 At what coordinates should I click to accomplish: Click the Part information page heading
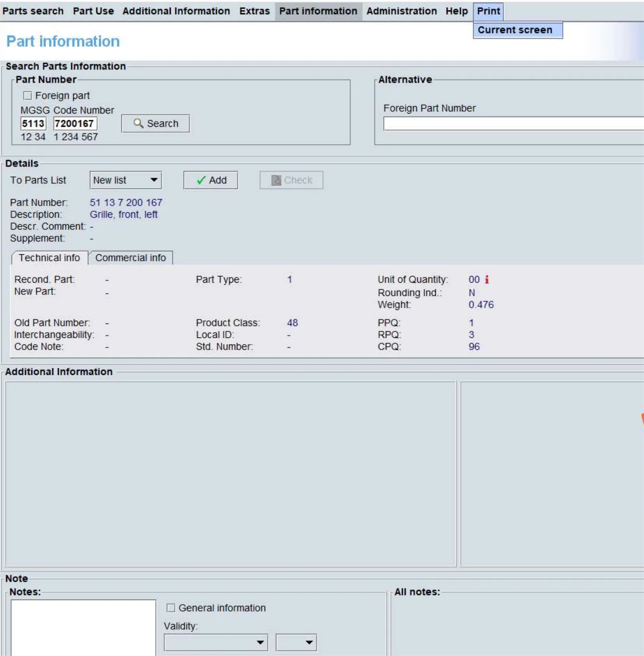tap(63, 41)
